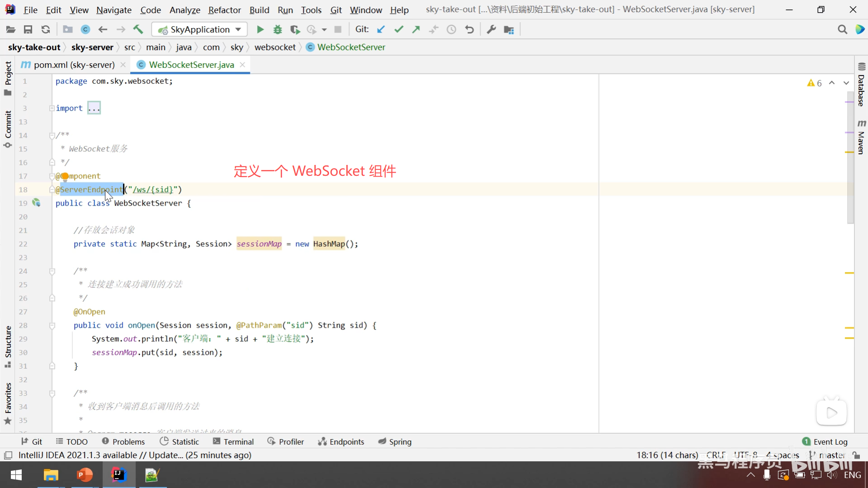
Task: Open the Refactor menu
Action: [224, 9]
